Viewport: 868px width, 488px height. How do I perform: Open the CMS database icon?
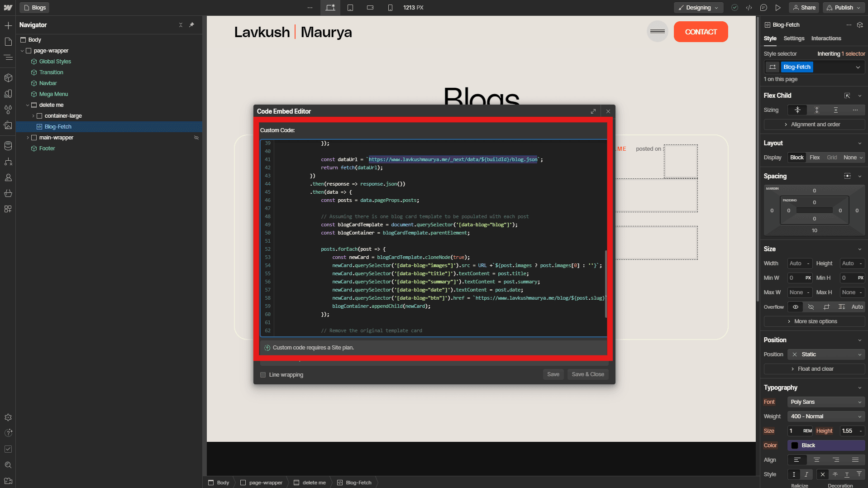click(x=8, y=146)
